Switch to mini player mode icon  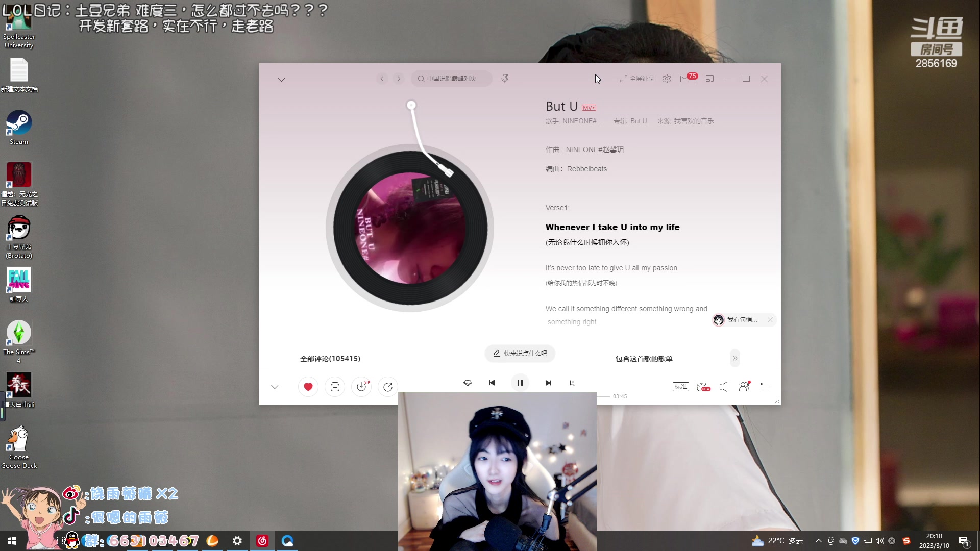click(x=709, y=79)
